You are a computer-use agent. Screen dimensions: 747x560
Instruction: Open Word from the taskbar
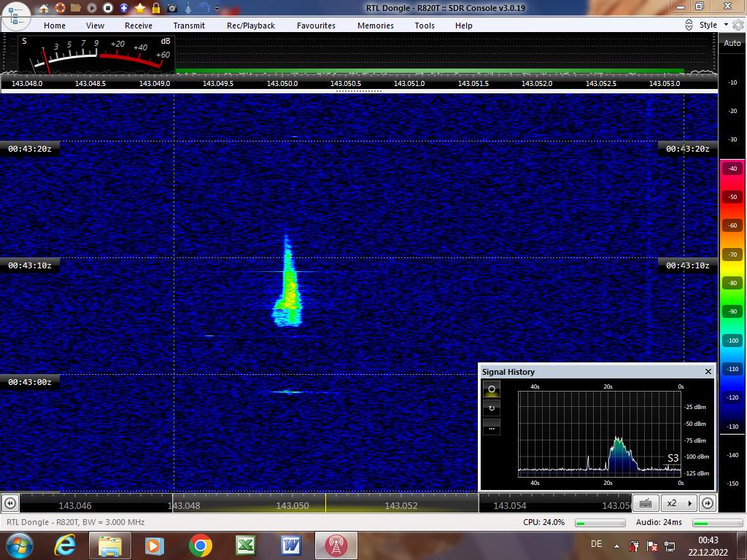[x=290, y=545]
